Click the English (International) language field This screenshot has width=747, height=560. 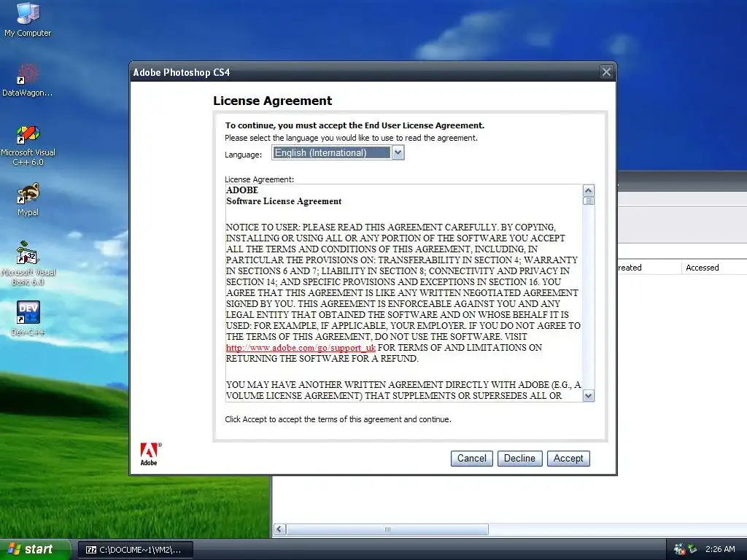pyautogui.click(x=332, y=153)
